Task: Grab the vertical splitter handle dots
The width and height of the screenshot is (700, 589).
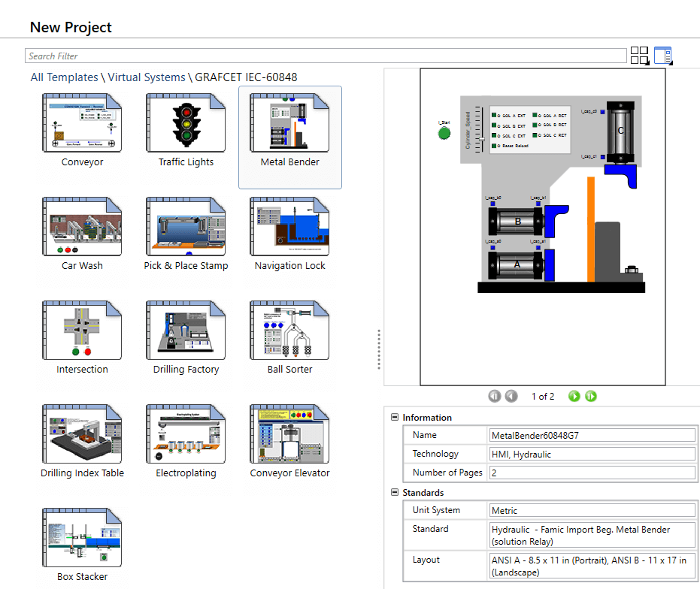Action: coord(379,349)
